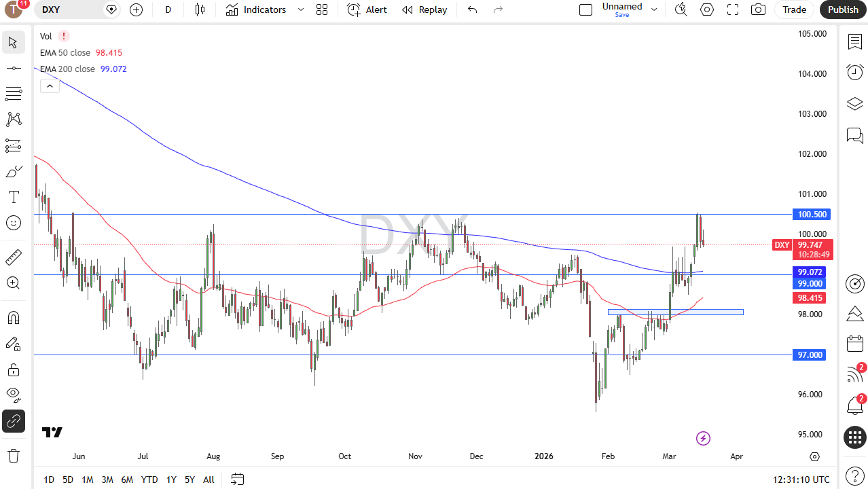This screenshot has height=489, width=868.
Task: Take a chart snapshot with camera
Action: coord(758,10)
